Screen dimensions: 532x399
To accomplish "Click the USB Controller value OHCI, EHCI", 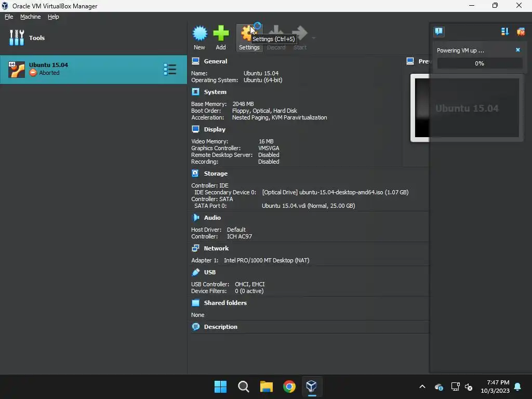I will (x=250, y=284).
